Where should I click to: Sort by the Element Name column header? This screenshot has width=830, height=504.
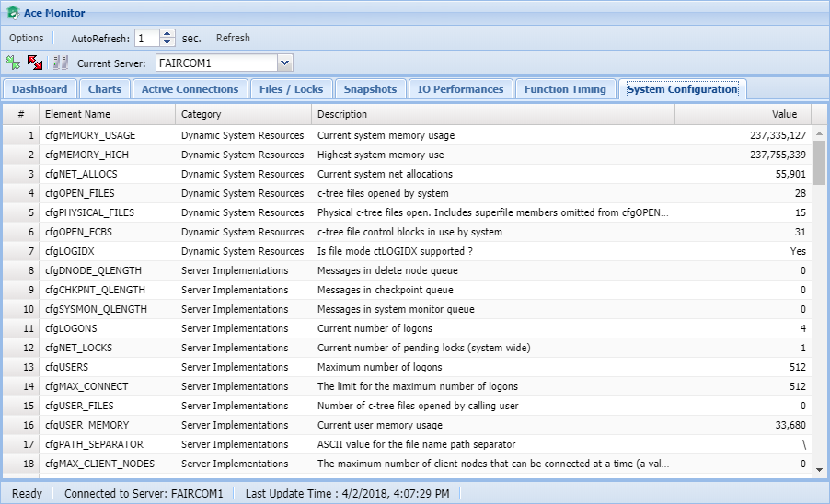(x=107, y=114)
